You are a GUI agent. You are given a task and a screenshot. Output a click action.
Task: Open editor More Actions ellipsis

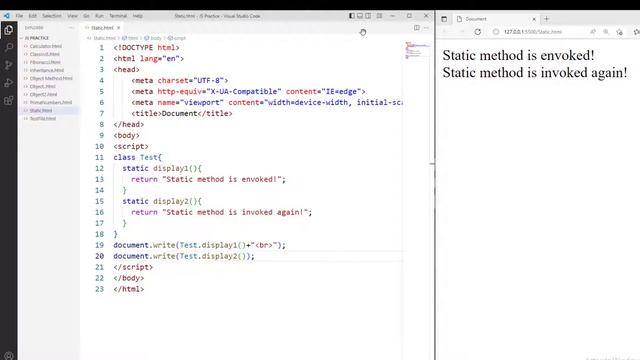click(x=426, y=28)
